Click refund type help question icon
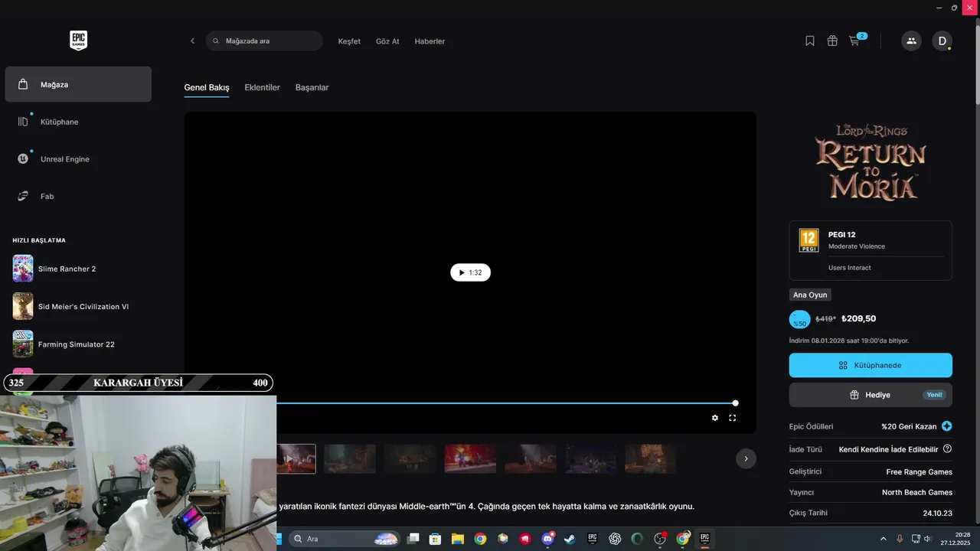This screenshot has width=980, height=551. click(947, 448)
